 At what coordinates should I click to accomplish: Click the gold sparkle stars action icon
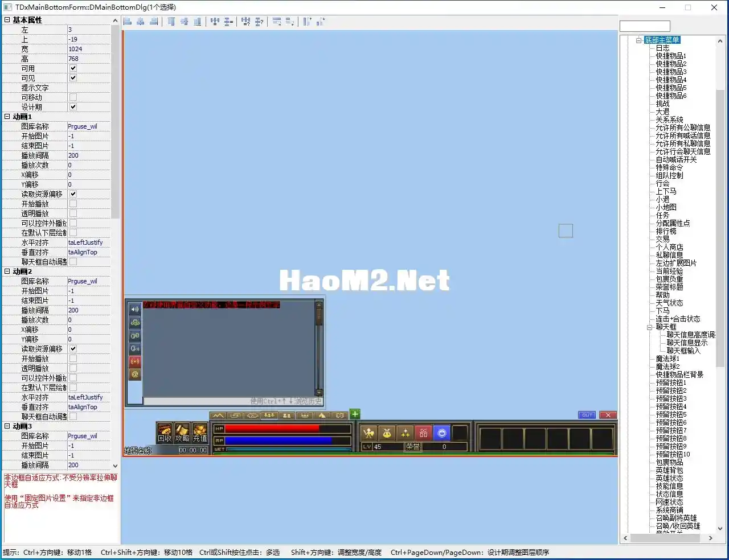click(x=405, y=433)
